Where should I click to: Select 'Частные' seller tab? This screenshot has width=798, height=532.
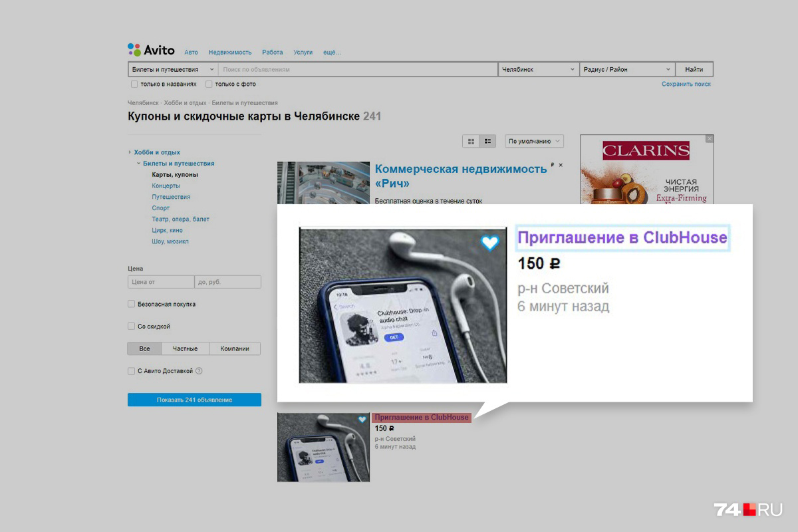click(186, 348)
